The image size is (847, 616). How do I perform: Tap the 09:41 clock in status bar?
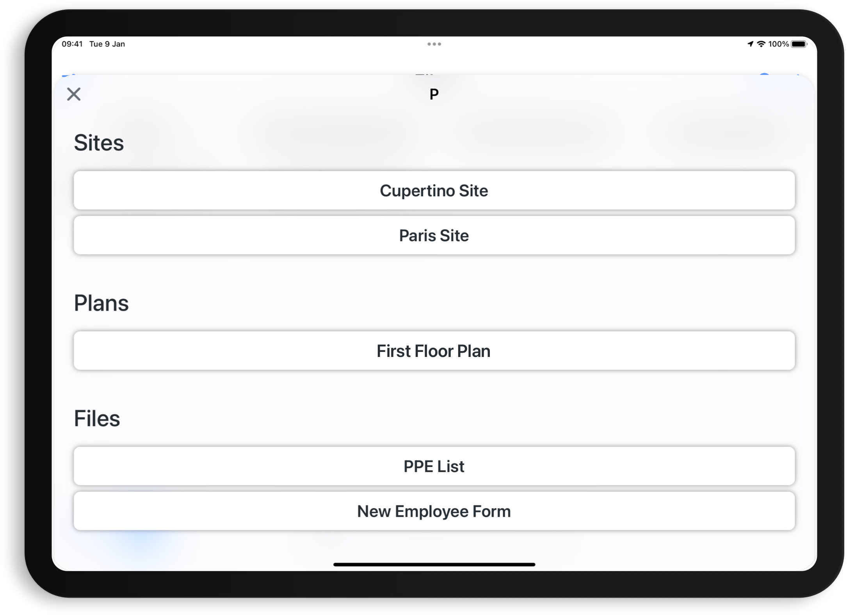click(72, 44)
